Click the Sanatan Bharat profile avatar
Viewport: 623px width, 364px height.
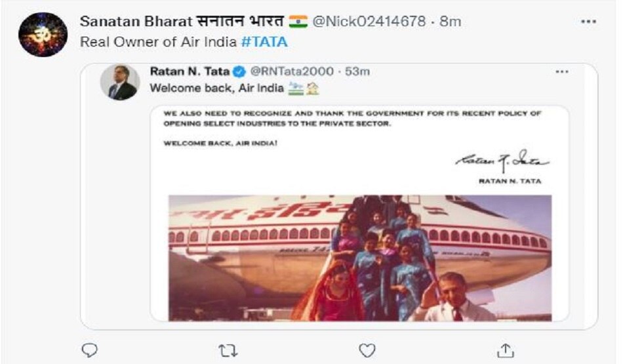(43, 34)
